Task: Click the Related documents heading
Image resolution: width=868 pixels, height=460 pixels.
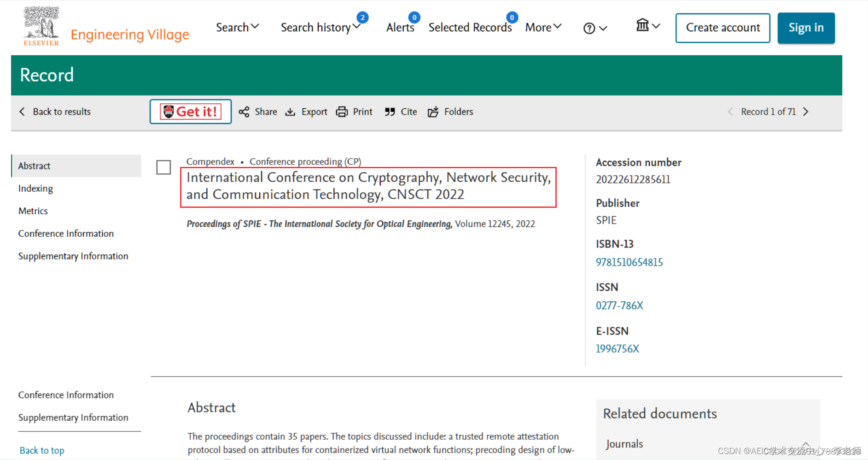Action: 660,413
